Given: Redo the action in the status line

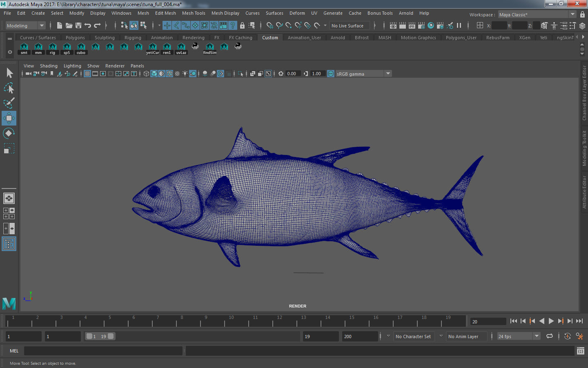Looking at the screenshot, I should pyautogui.click(x=97, y=25).
